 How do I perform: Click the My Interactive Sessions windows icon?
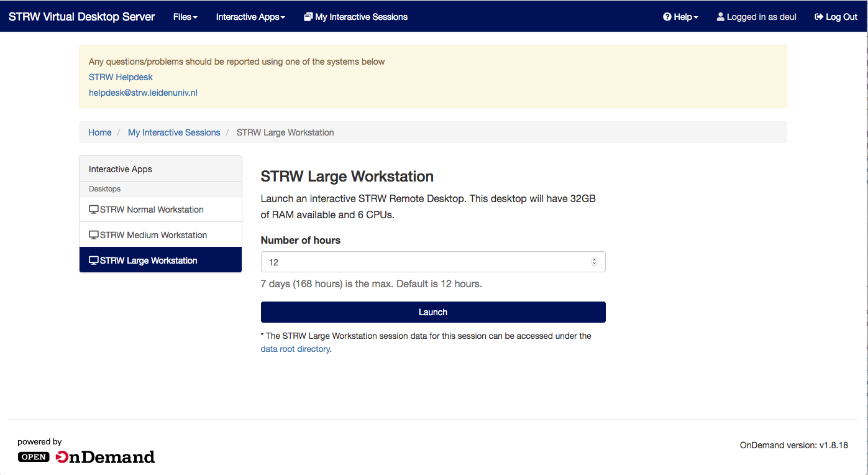tap(308, 17)
